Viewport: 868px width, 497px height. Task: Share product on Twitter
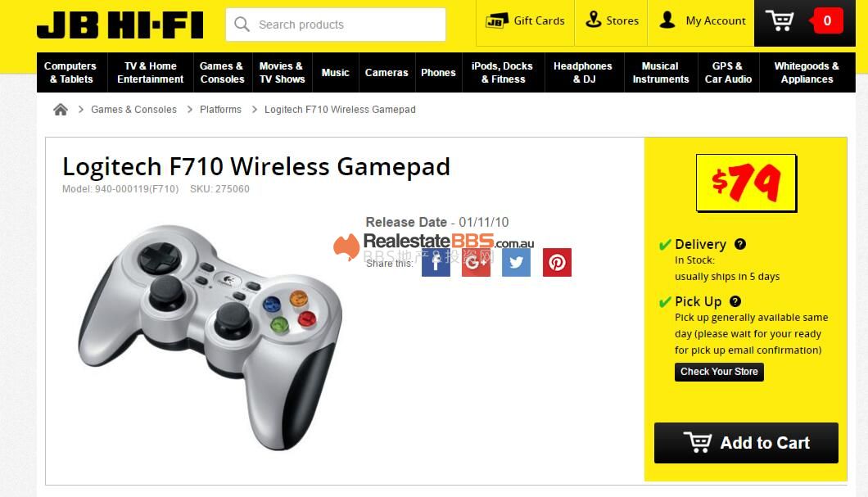[516, 262]
